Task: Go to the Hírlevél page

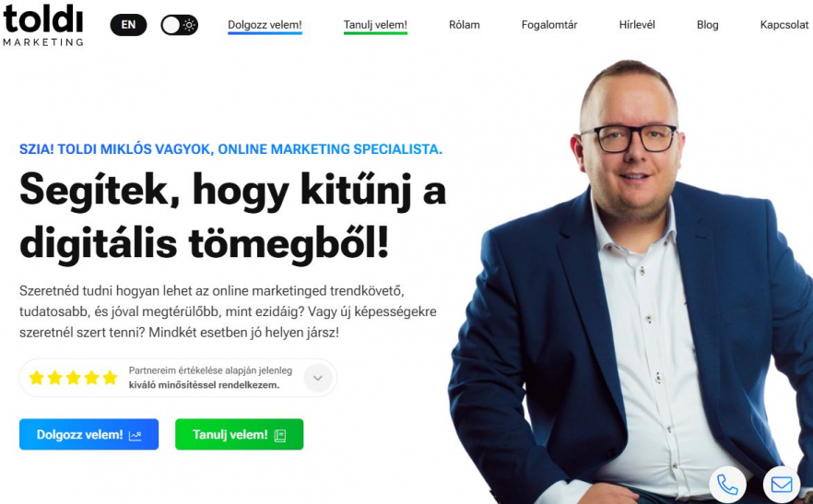Action: coord(637,25)
